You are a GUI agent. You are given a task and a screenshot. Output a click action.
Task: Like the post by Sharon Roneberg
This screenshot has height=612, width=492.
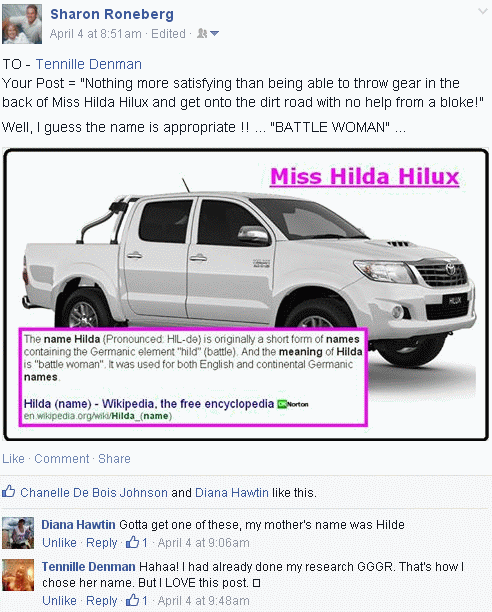[x=13, y=459]
